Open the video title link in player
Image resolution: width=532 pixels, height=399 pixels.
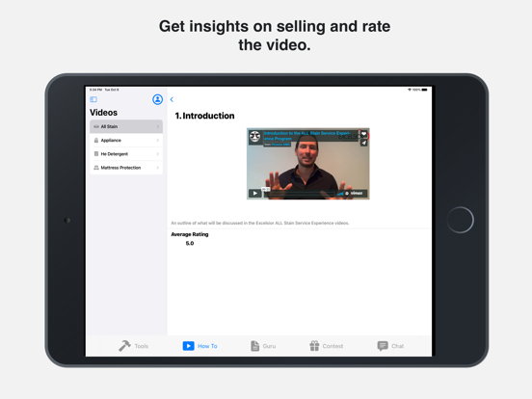[x=306, y=136]
